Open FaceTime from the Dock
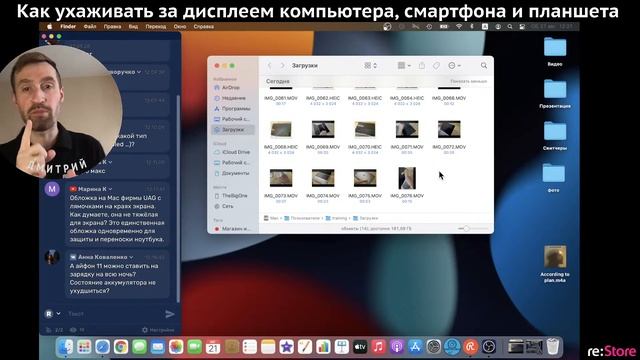 (195, 347)
